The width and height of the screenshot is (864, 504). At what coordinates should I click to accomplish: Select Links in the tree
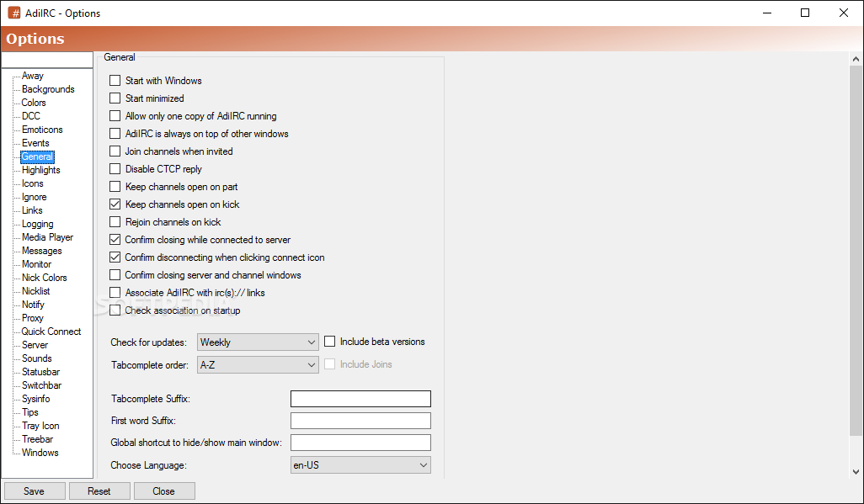point(32,210)
